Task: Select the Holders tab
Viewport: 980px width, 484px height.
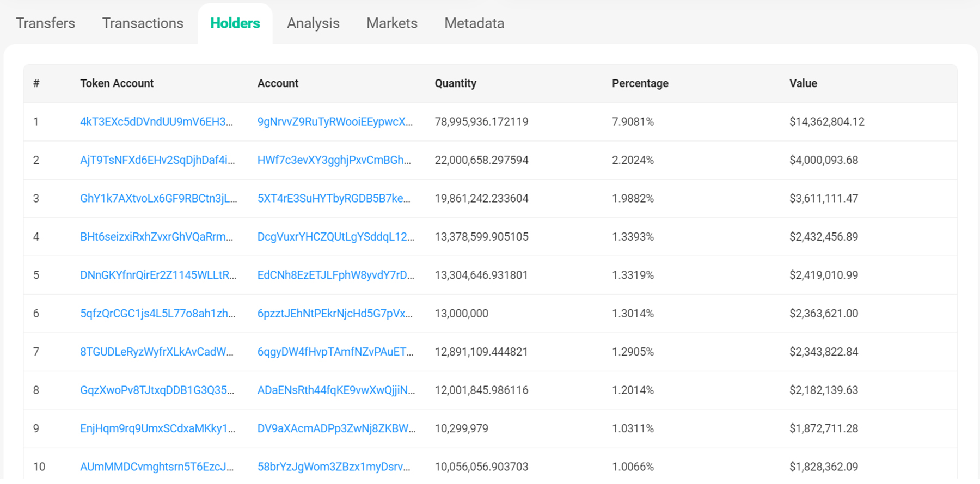Action: click(235, 23)
